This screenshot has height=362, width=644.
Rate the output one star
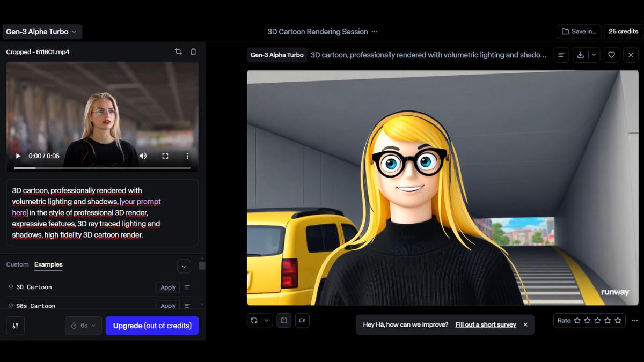pyautogui.click(x=577, y=321)
